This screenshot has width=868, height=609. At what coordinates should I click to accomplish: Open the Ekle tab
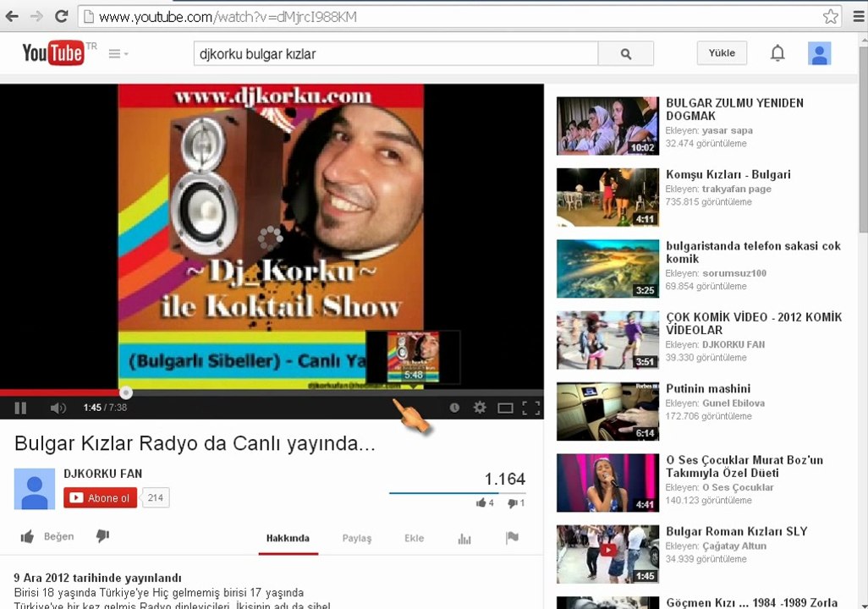[414, 538]
